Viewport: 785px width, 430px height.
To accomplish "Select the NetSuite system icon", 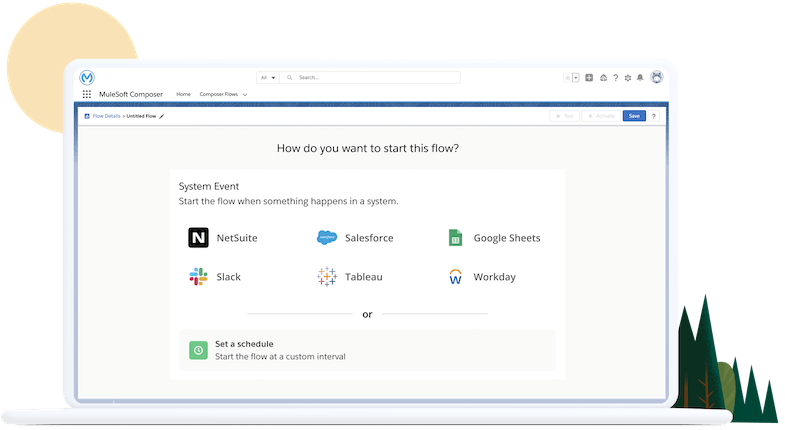I will click(198, 238).
